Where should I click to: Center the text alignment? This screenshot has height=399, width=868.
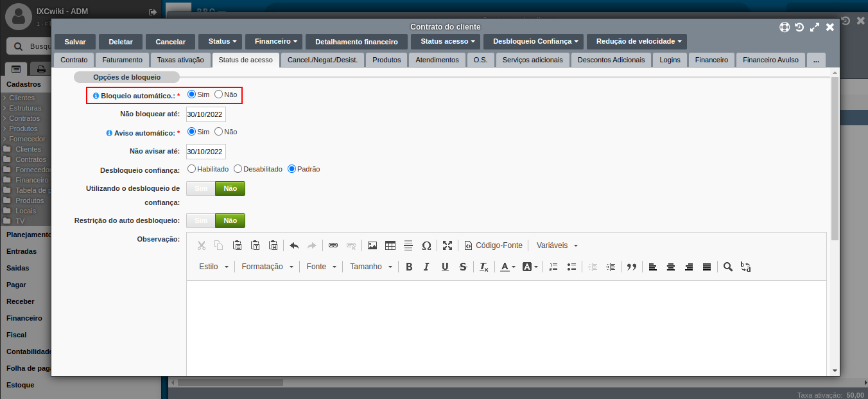pos(671,267)
